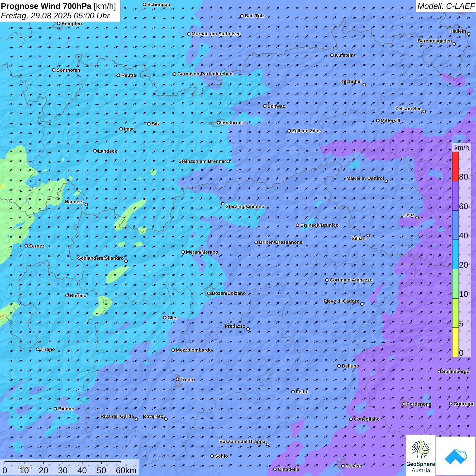The width and height of the screenshot is (476, 476).
Task: Click the Cortina d'Ampezzo label
Action: point(351,280)
